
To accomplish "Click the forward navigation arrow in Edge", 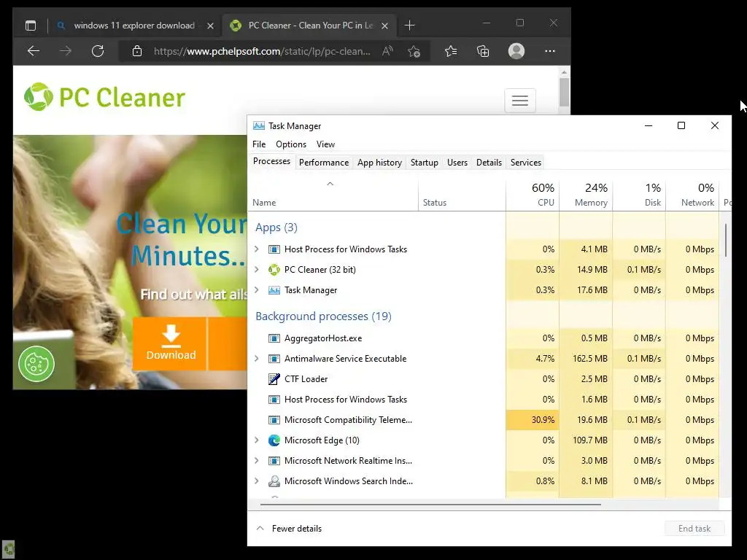I will tap(66, 51).
